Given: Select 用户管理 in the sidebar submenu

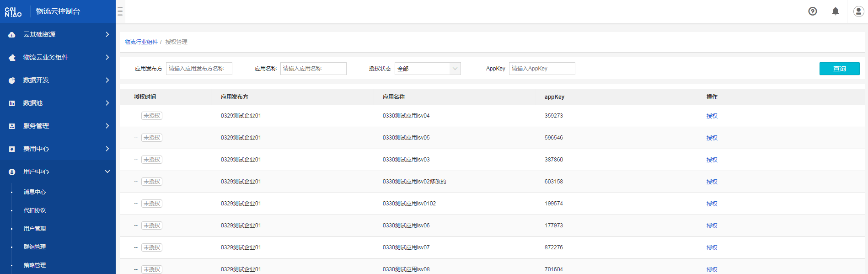Looking at the screenshot, I should (x=35, y=229).
